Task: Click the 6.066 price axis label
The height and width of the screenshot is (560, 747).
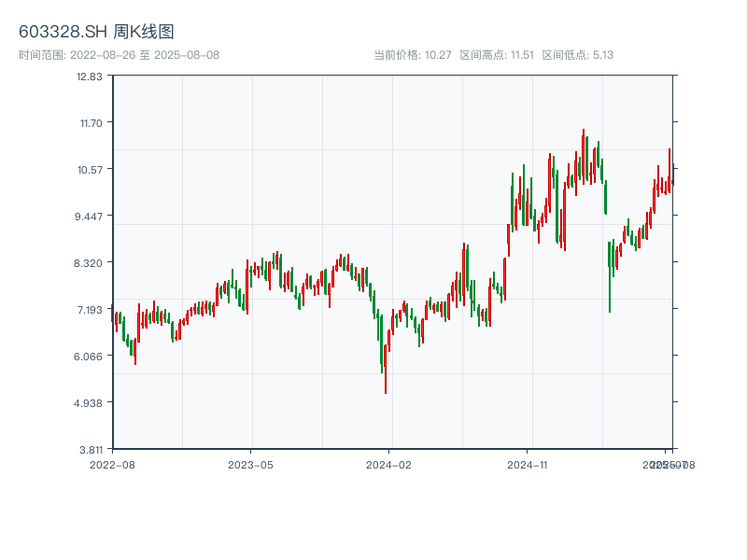Action: click(90, 356)
